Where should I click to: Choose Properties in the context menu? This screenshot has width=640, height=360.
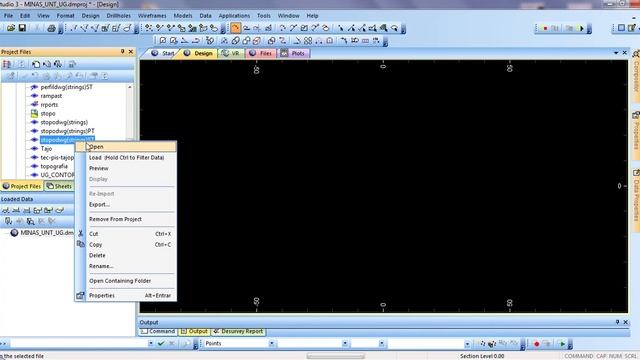click(x=126, y=296)
